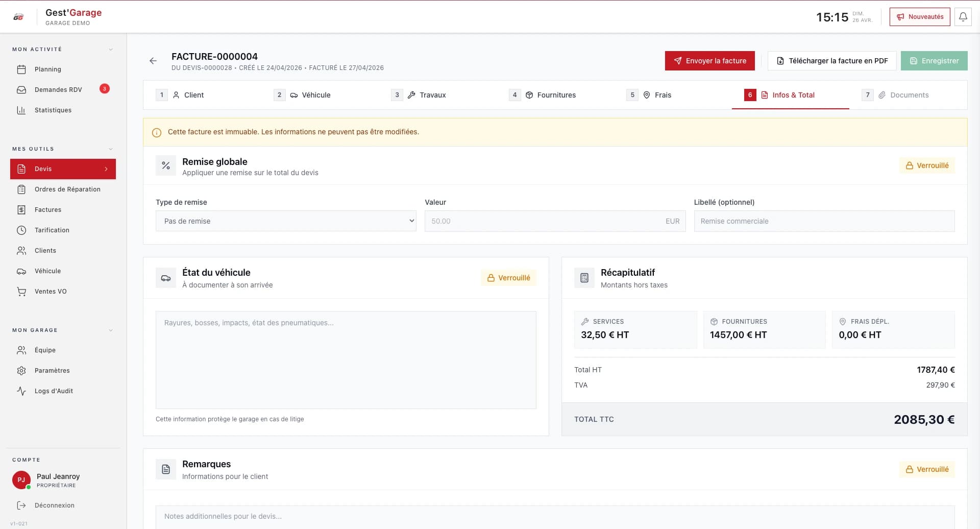Click the Tarification clock icon

coord(21,230)
